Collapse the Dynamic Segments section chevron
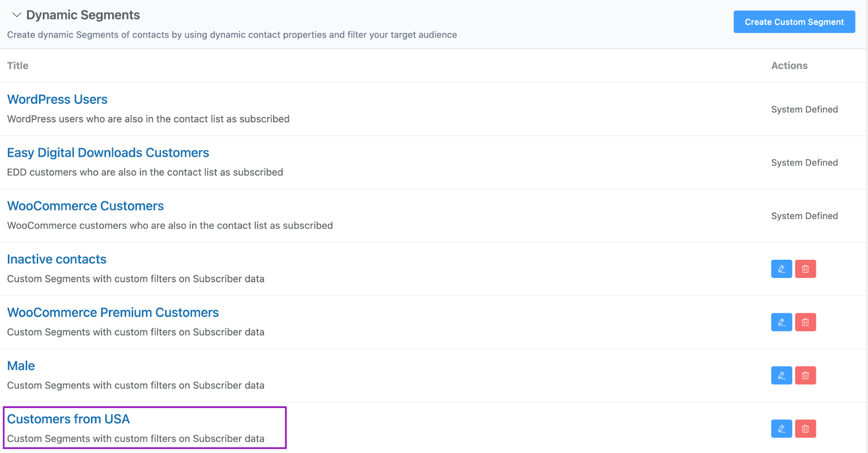The height and width of the screenshot is (453, 868). (x=17, y=15)
